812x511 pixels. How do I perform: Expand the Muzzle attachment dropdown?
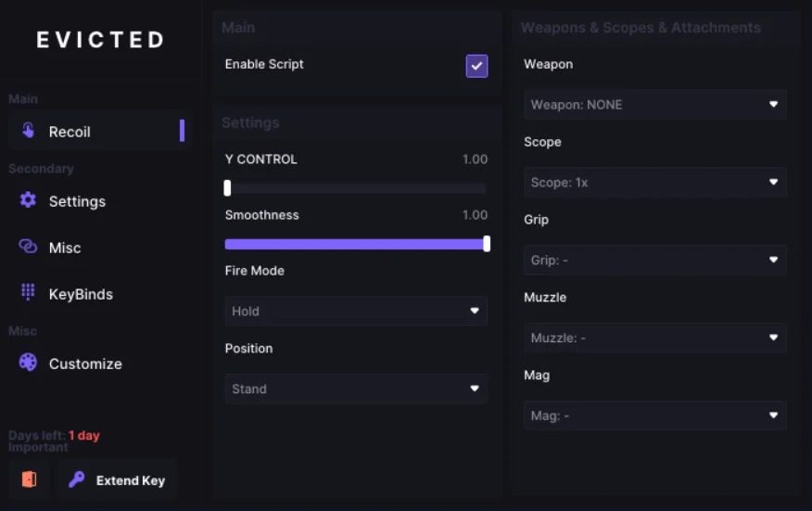655,339
